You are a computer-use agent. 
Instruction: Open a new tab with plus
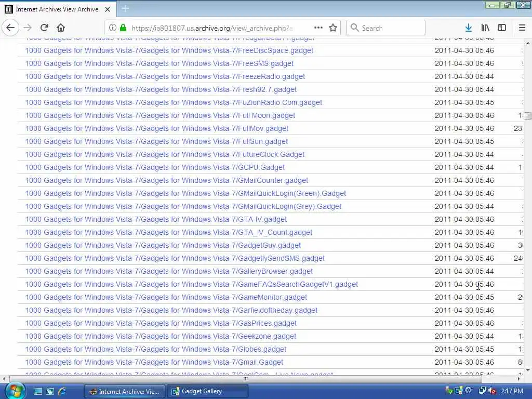125,9
